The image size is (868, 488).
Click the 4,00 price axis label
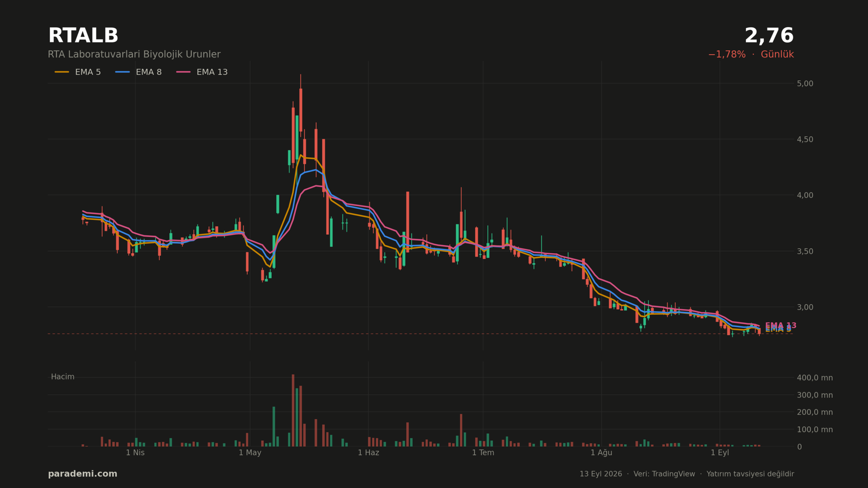[805, 195]
